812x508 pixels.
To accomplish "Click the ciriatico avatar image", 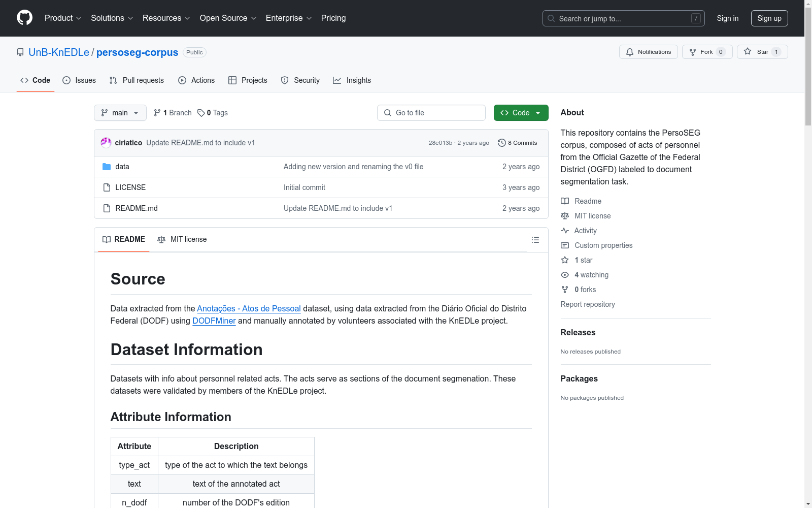I will click(x=106, y=143).
